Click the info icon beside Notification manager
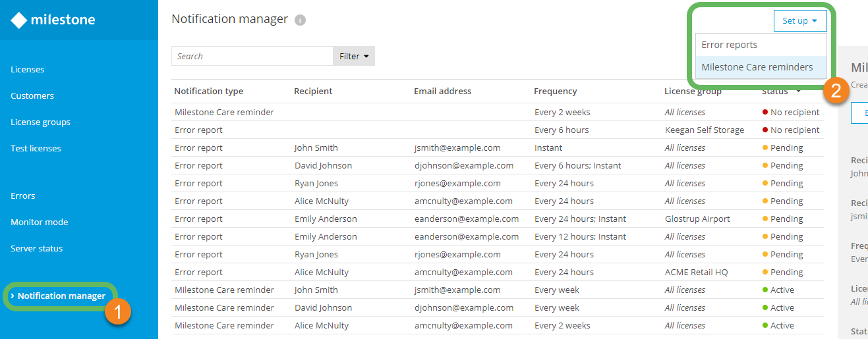Screen dimensions: 868x339 click(x=300, y=20)
